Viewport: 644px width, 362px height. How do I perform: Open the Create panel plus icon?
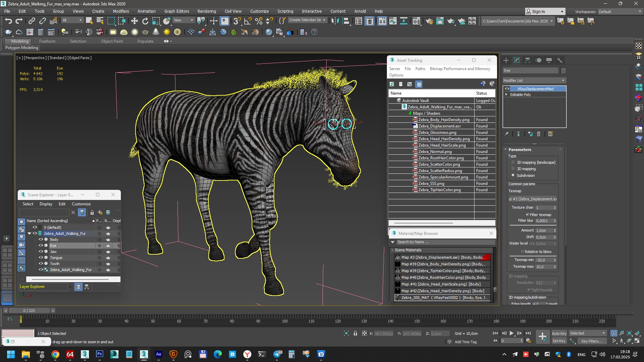506,60
